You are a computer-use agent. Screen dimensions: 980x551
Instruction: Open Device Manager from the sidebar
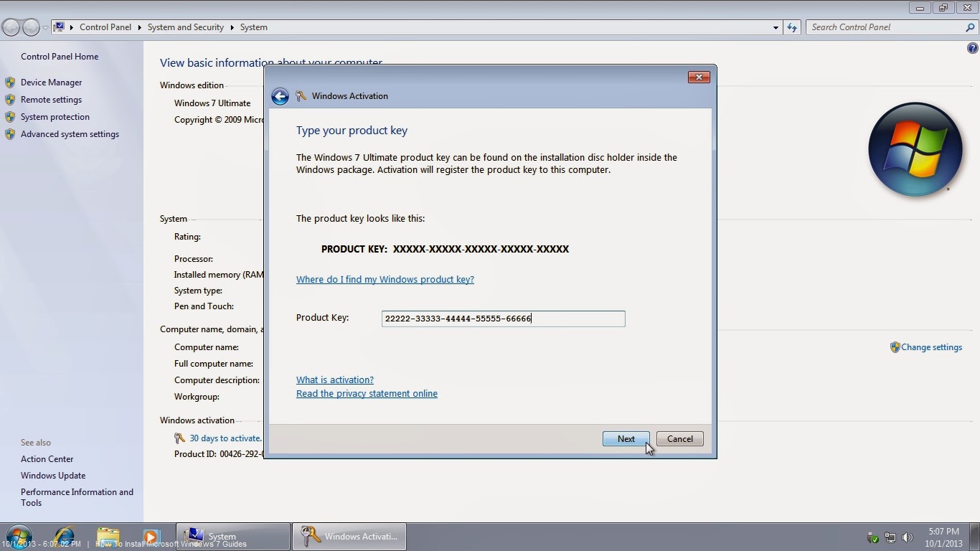point(52,83)
